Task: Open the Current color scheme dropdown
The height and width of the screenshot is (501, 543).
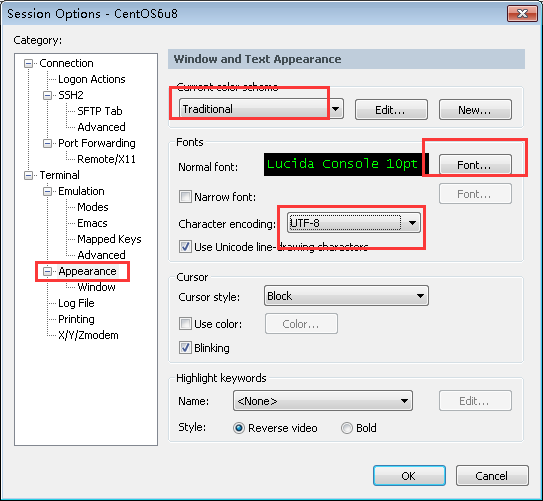Action: coord(261,109)
